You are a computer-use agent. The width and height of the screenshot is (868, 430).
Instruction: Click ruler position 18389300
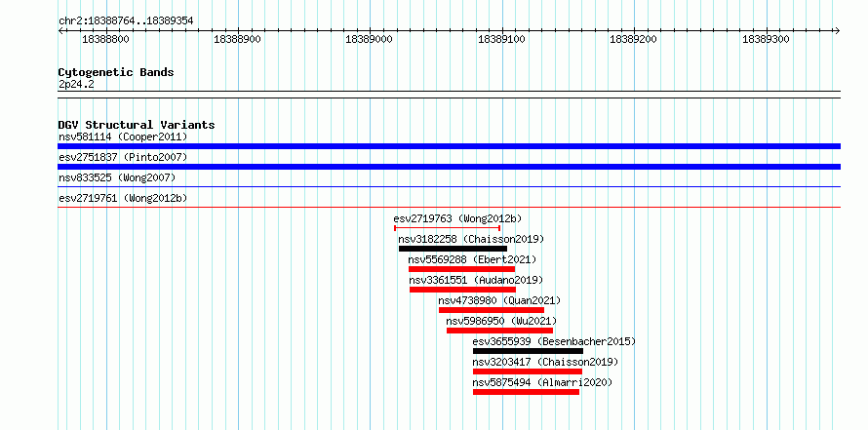766,39
